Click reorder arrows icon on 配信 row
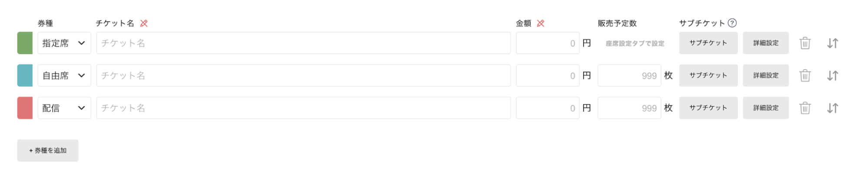The image size is (868, 179). point(832,108)
